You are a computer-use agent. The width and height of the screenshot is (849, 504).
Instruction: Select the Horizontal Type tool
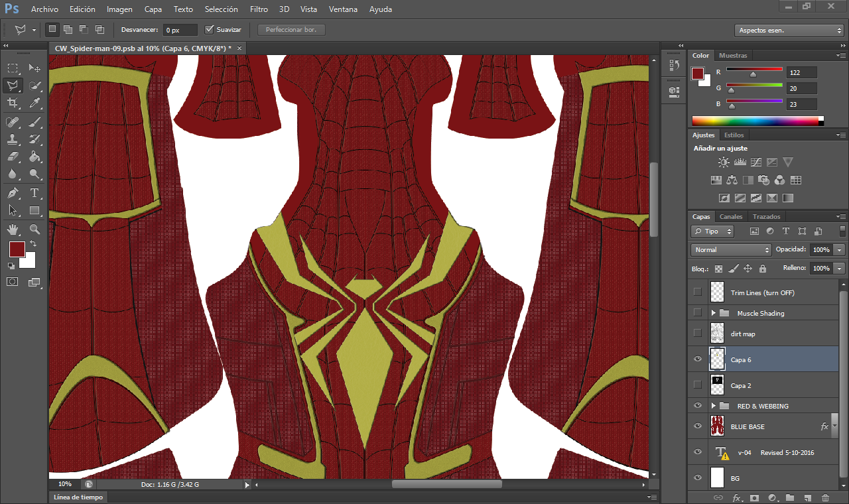coord(34,193)
